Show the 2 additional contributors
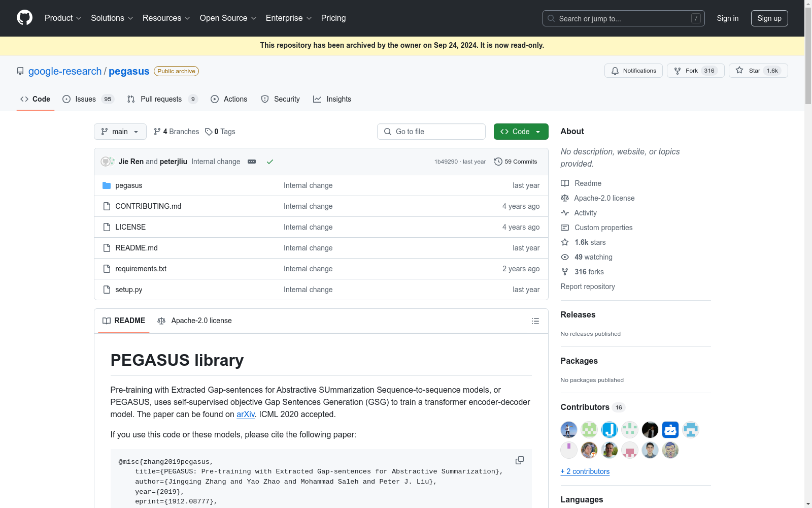812x508 pixels. 585,471
